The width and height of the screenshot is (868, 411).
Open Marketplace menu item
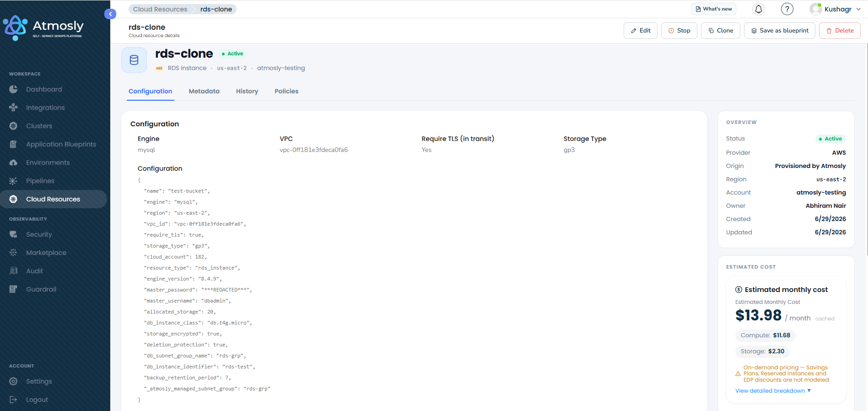pyautogui.click(x=54, y=253)
